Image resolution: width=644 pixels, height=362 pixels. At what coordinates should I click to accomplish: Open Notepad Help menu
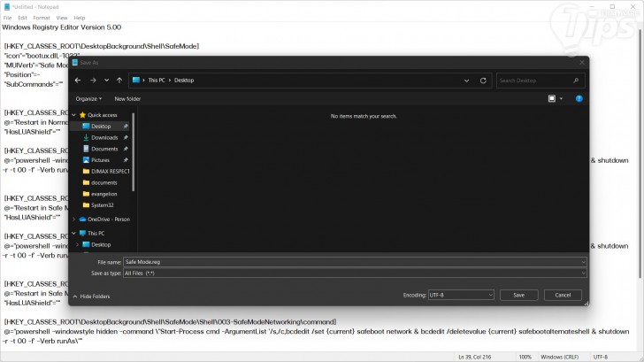80,18
